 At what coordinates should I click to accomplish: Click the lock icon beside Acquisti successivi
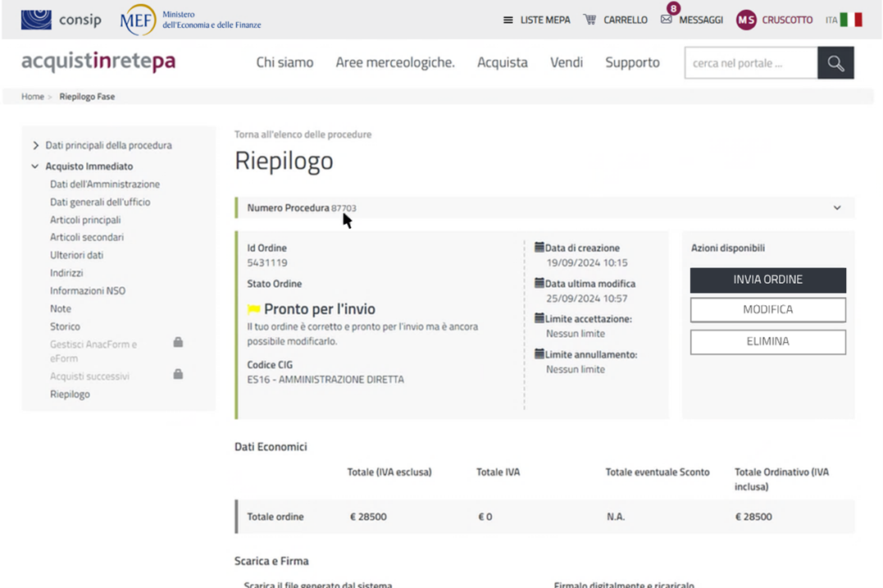click(178, 375)
